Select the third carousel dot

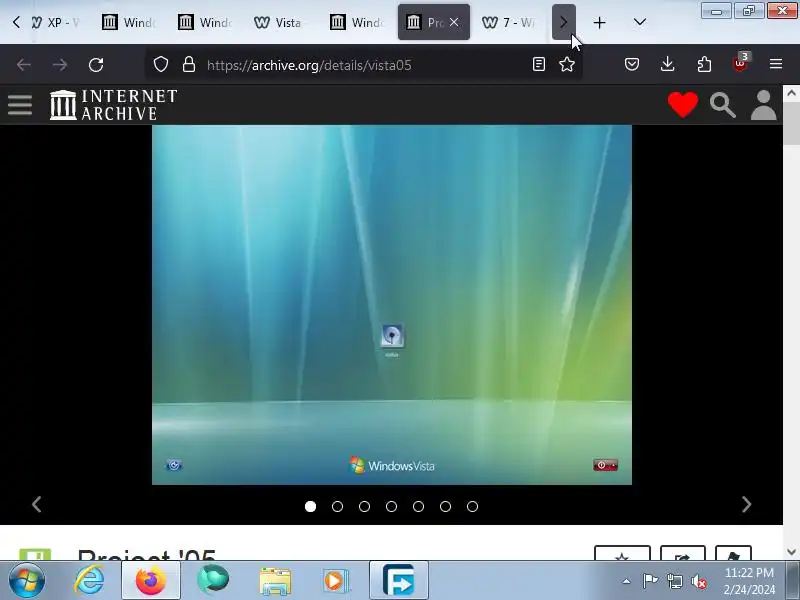364,506
